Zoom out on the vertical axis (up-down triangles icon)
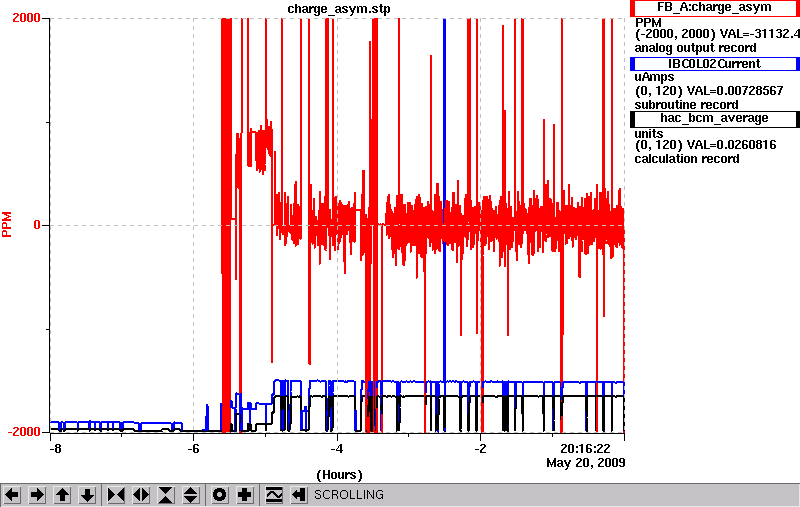The width and height of the screenshot is (800, 507). coord(191,495)
